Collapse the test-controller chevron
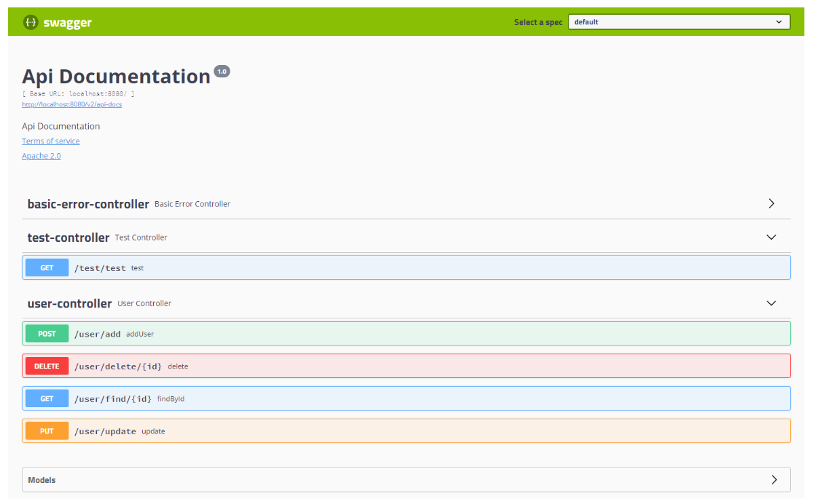820x504 pixels. pyautogui.click(x=771, y=237)
